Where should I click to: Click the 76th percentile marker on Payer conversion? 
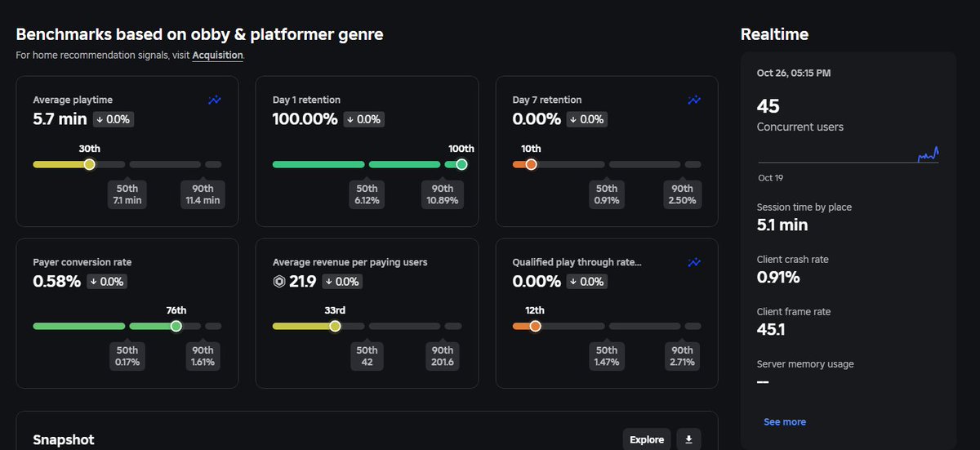click(x=176, y=326)
